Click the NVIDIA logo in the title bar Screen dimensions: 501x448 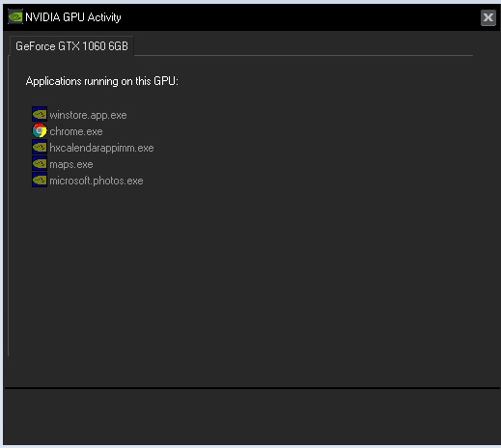point(15,17)
